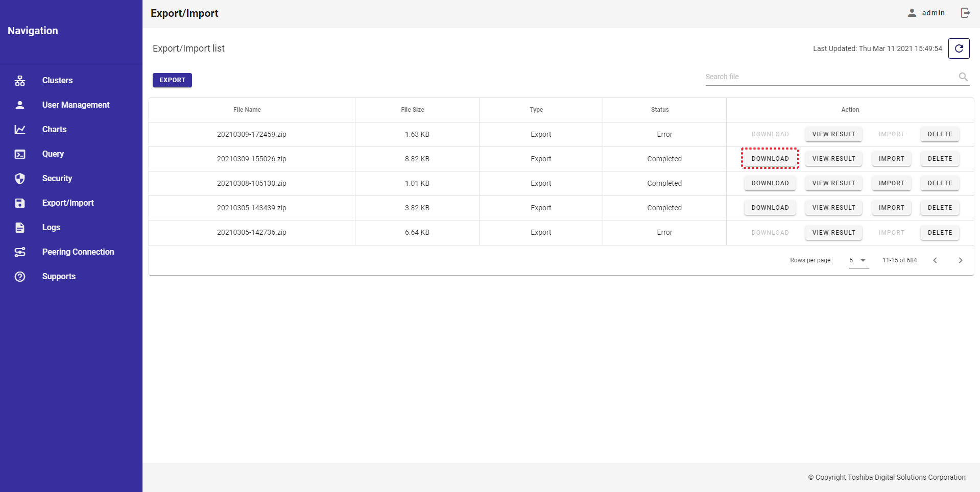This screenshot has width=980, height=492.
Task: Click the Charts line graph icon
Action: (x=20, y=129)
